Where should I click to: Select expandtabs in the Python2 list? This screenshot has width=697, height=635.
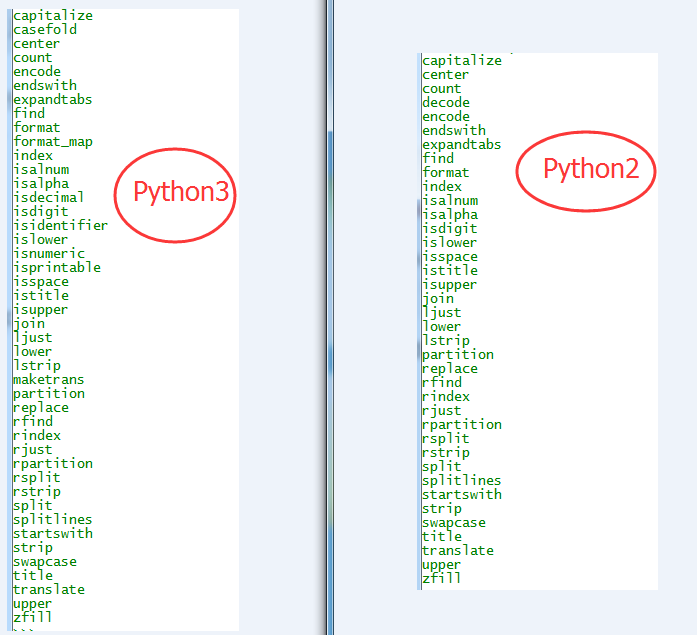pyautogui.click(x=462, y=144)
